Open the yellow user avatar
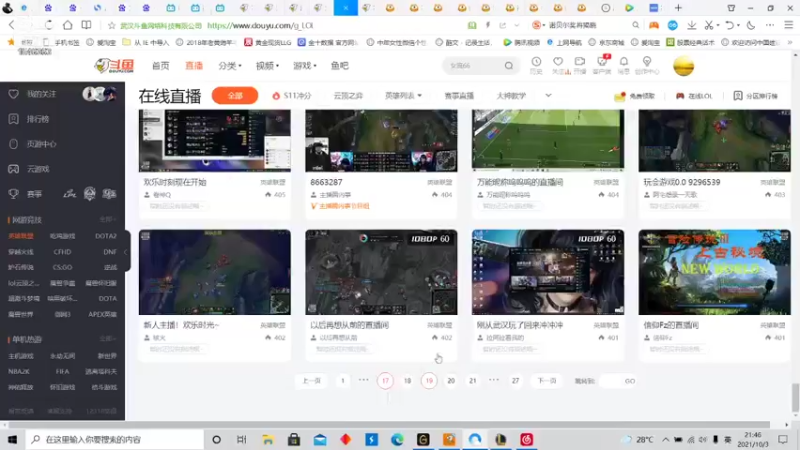800x450 pixels. coord(684,66)
